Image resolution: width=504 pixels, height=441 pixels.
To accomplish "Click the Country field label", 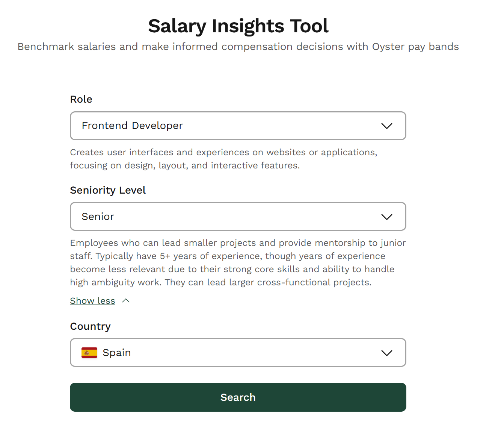I will tap(90, 326).
